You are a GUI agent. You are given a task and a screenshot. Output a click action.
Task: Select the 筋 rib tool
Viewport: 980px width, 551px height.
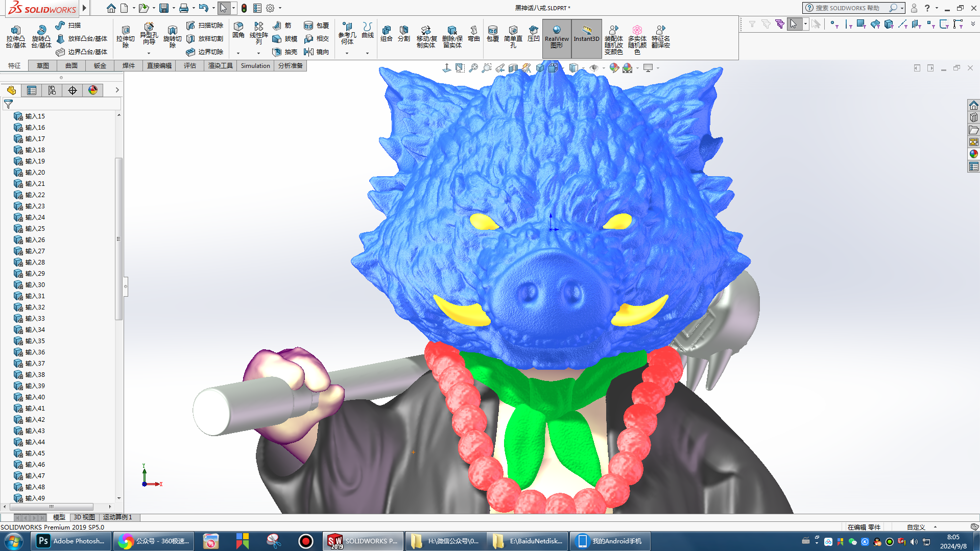coord(282,25)
